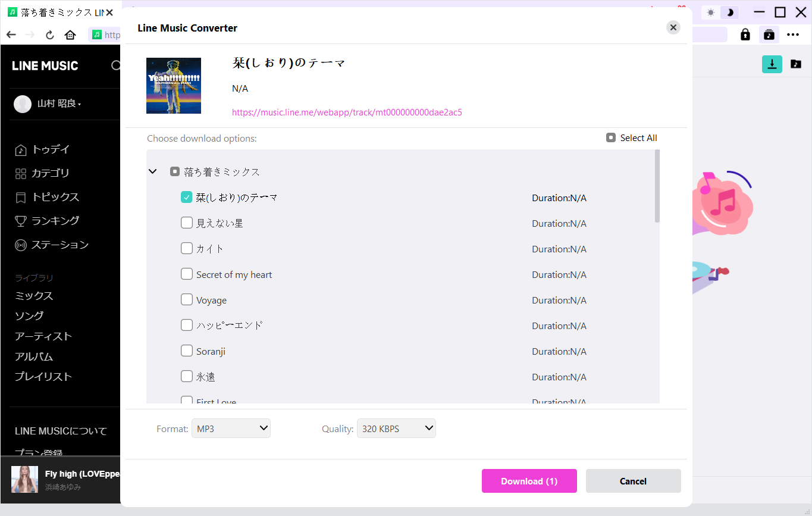Click the track list scrollbar

tap(657, 186)
